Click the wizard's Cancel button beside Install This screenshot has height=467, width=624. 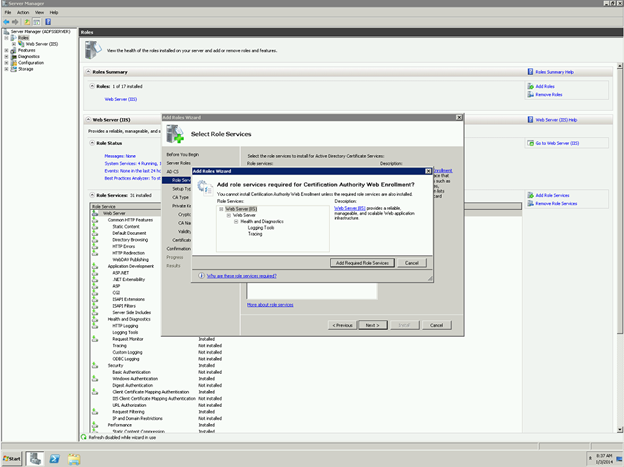click(x=437, y=325)
